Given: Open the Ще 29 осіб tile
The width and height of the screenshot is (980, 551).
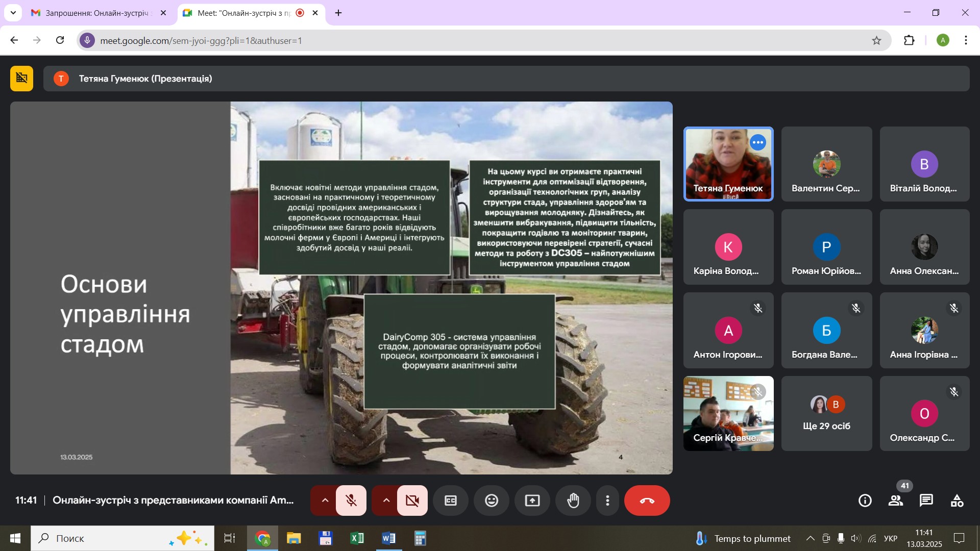Looking at the screenshot, I should click(826, 413).
